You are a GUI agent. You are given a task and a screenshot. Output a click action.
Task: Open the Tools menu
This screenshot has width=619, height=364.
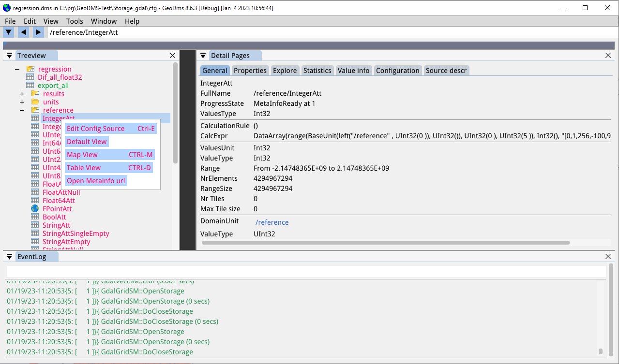(x=74, y=21)
